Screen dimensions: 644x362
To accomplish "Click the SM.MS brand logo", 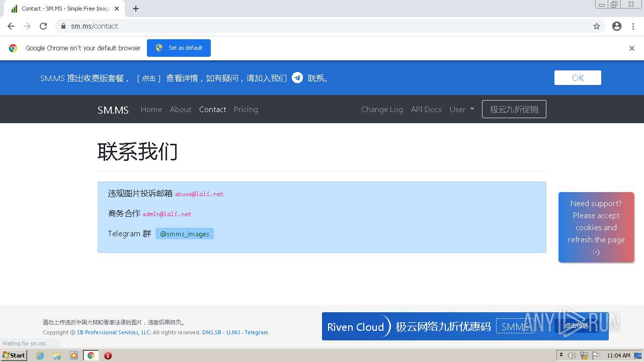I will [113, 110].
